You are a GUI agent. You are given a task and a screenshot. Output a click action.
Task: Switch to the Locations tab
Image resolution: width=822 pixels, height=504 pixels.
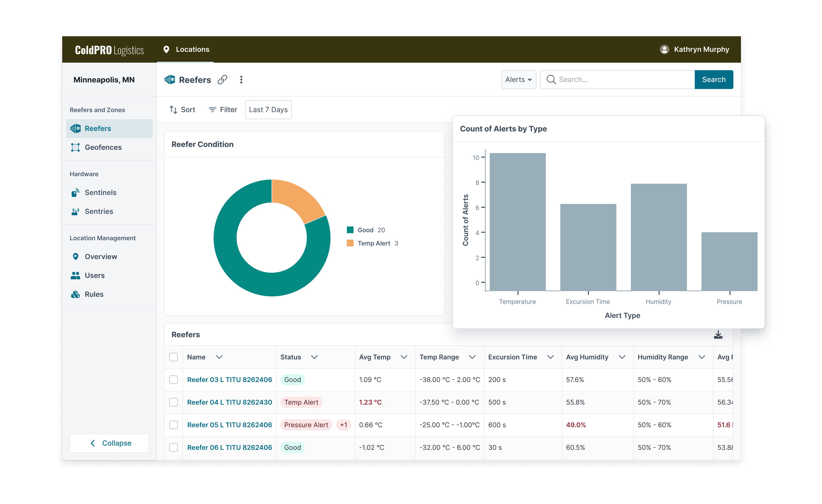192,49
